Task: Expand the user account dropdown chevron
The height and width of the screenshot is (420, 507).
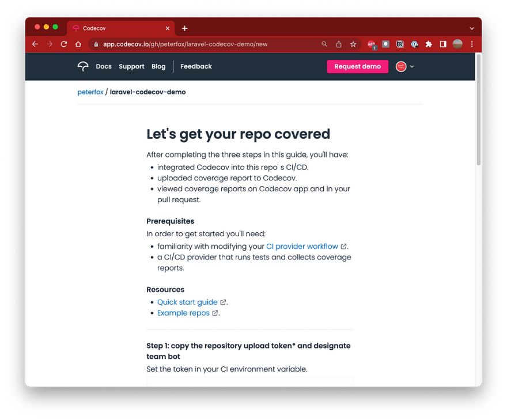Action: [x=412, y=67]
